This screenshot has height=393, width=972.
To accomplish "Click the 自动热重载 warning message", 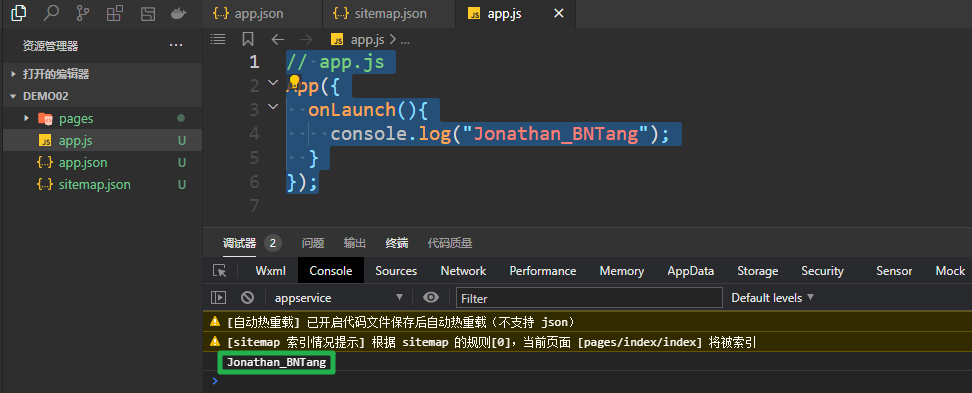I will [402, 322].
